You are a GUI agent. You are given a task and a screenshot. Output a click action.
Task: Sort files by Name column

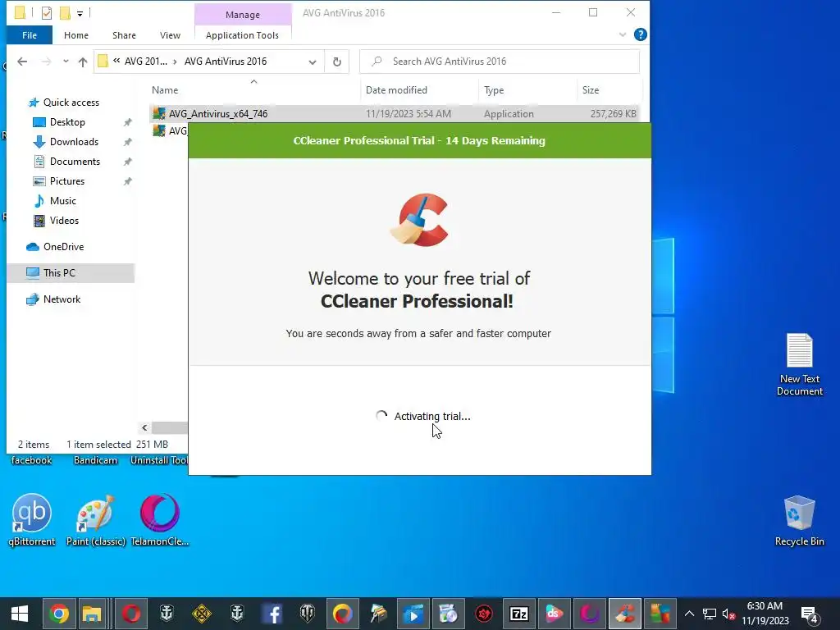coord(165,90)
